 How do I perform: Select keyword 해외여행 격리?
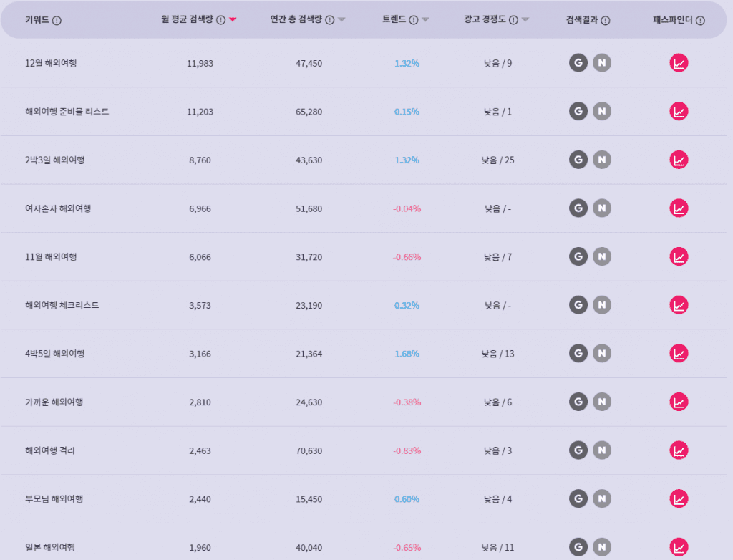click(x=50, y=450)
